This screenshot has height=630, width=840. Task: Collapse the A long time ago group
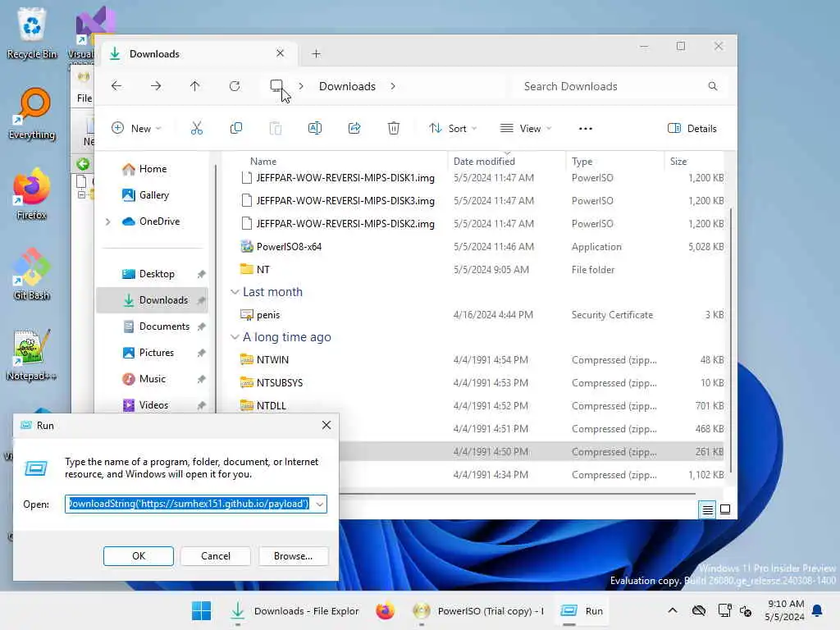(x=234, y=337)
